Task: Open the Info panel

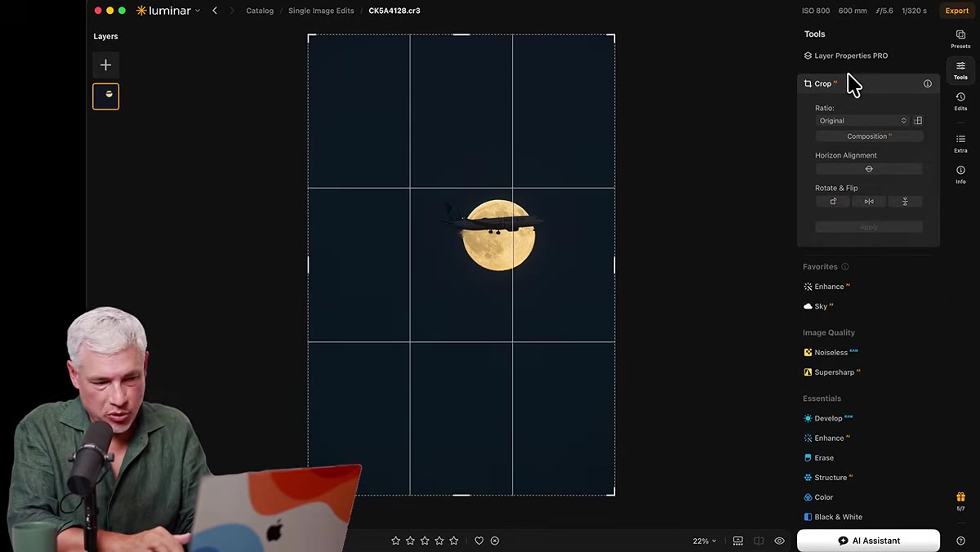Action: [x=960, y=175]
